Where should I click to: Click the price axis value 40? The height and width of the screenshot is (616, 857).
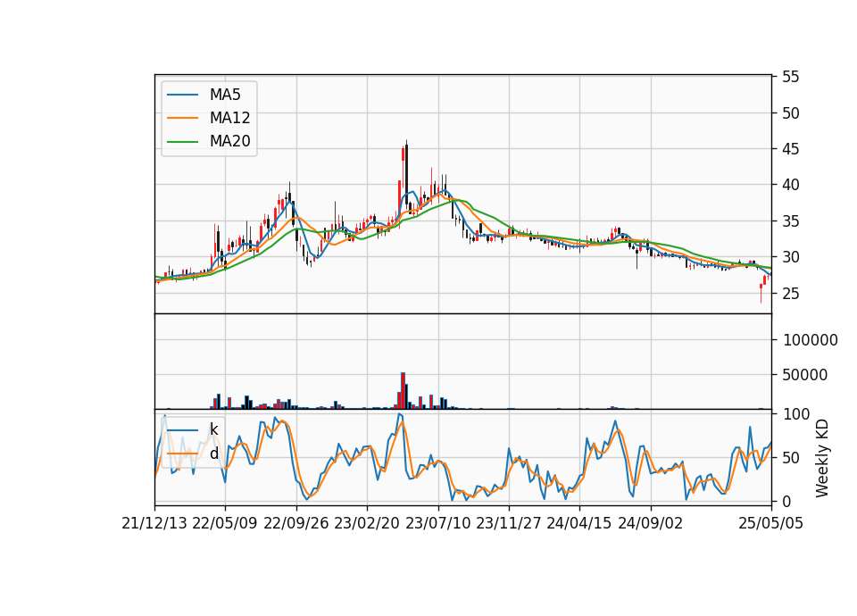point(790,186)
